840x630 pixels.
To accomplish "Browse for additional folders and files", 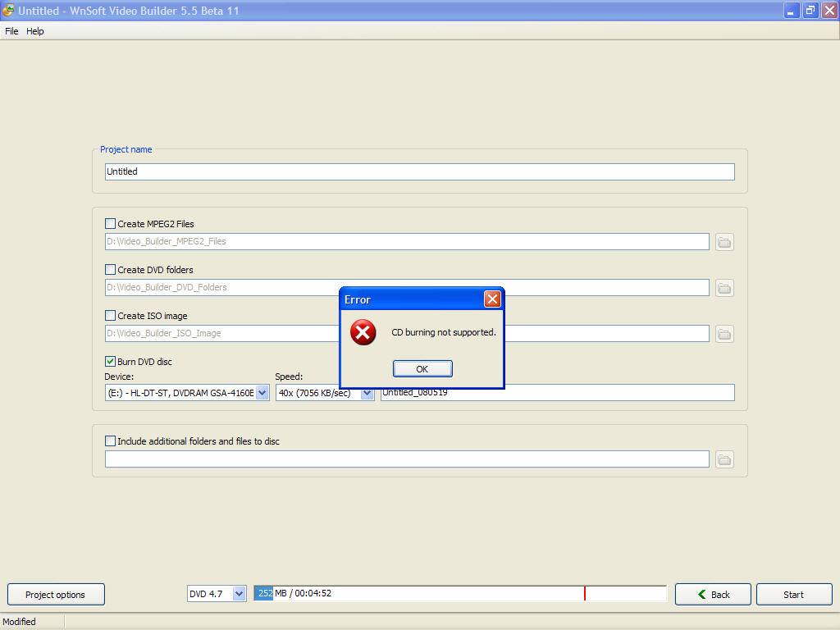I will [x=724, y=459].
